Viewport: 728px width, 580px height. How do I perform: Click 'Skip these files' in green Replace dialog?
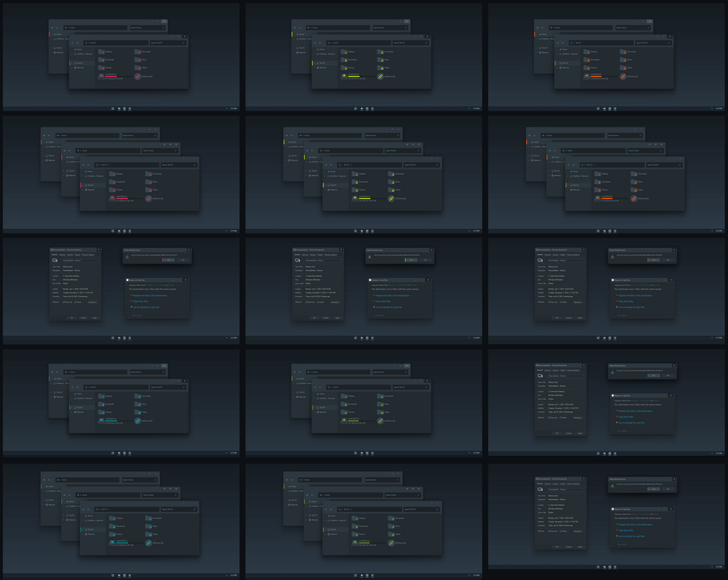pos(626,530)
